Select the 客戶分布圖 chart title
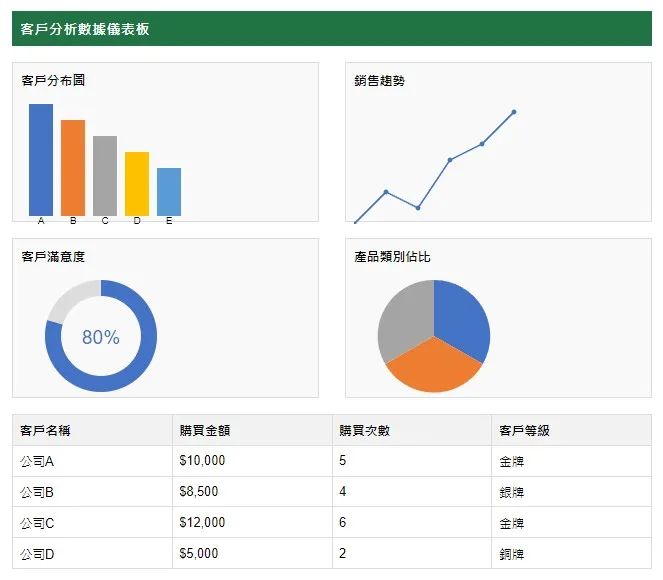 [53, 80]
